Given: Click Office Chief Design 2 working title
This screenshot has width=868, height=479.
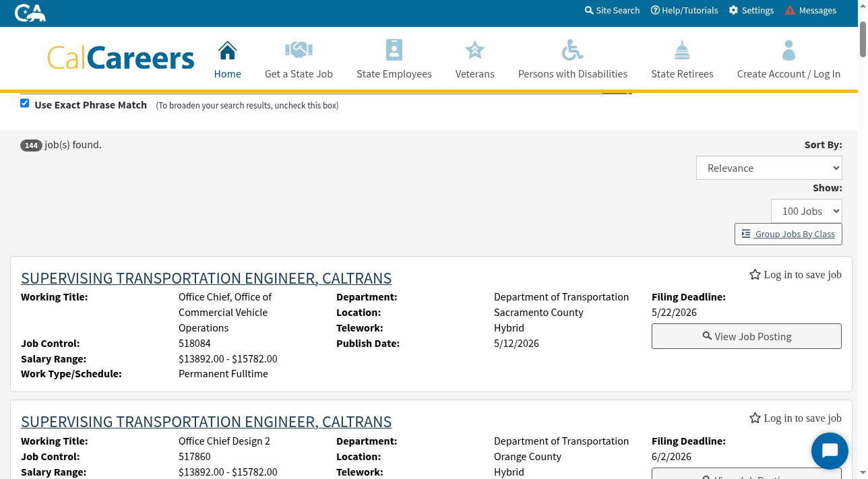Looking at the screenshot, I should [224, 441].
